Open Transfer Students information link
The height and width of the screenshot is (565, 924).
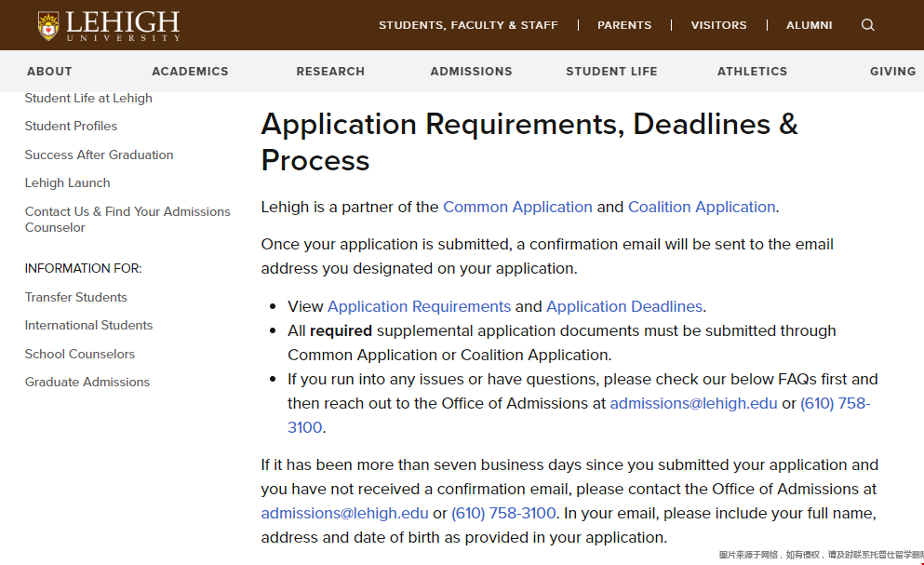tap(76, 297)
